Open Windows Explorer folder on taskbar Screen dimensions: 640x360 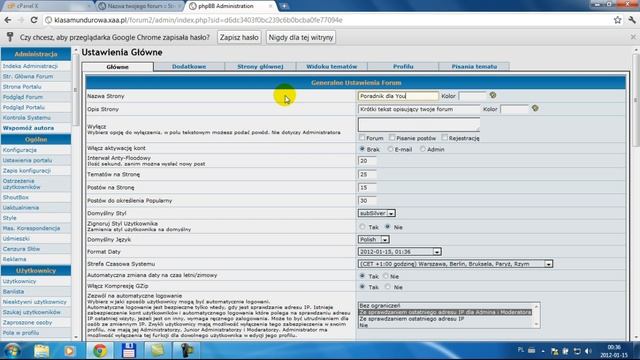coord(41,351)
